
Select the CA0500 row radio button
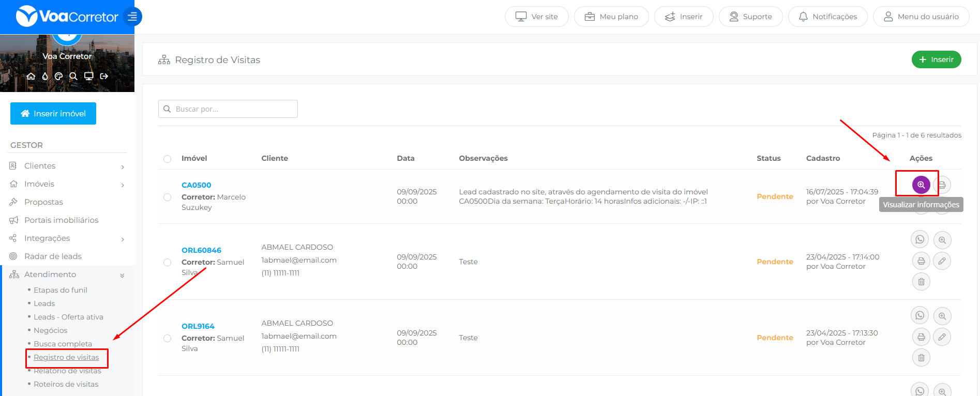click(167, 197)
